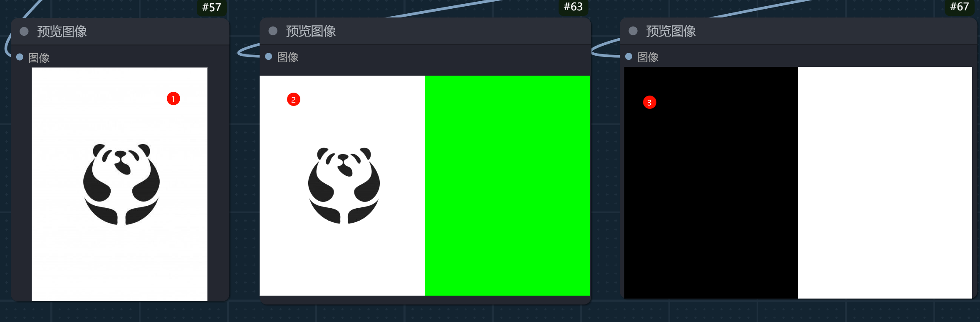Collapse node #57 using its gray title dot

24,32
